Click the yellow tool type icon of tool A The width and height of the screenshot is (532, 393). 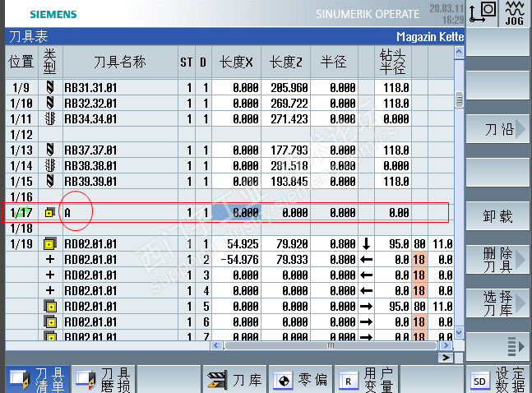pos(50,213)
